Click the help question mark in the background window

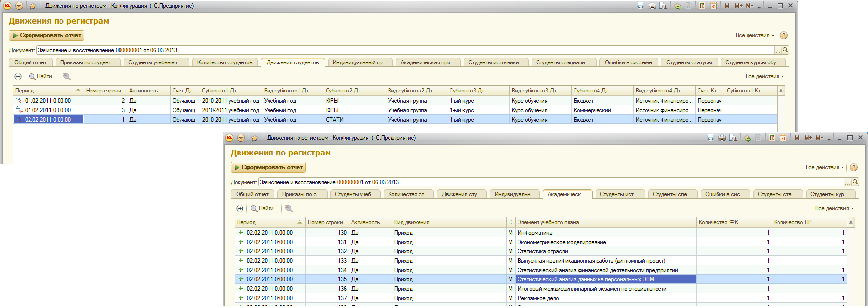coord(784,35)
